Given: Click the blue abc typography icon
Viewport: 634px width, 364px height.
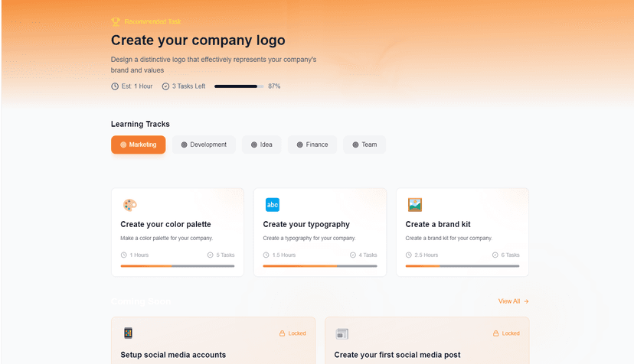Looking at the screenshot, I should (272, 205).
